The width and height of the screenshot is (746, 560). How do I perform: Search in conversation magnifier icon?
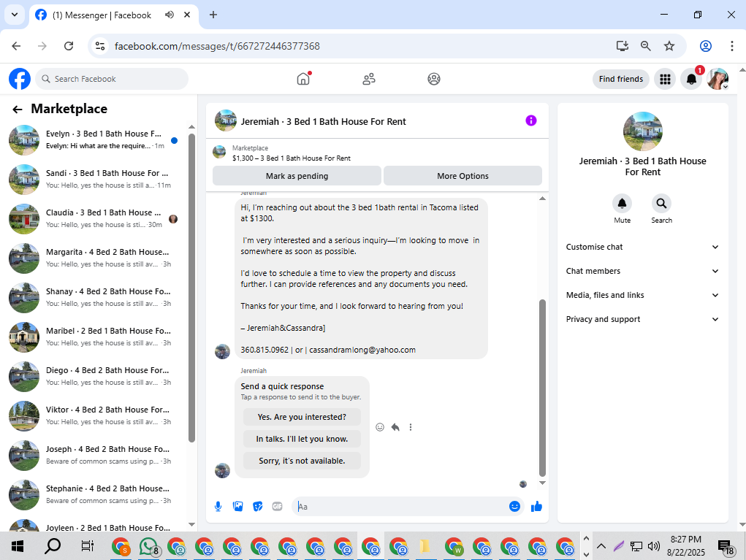(661, 204)
